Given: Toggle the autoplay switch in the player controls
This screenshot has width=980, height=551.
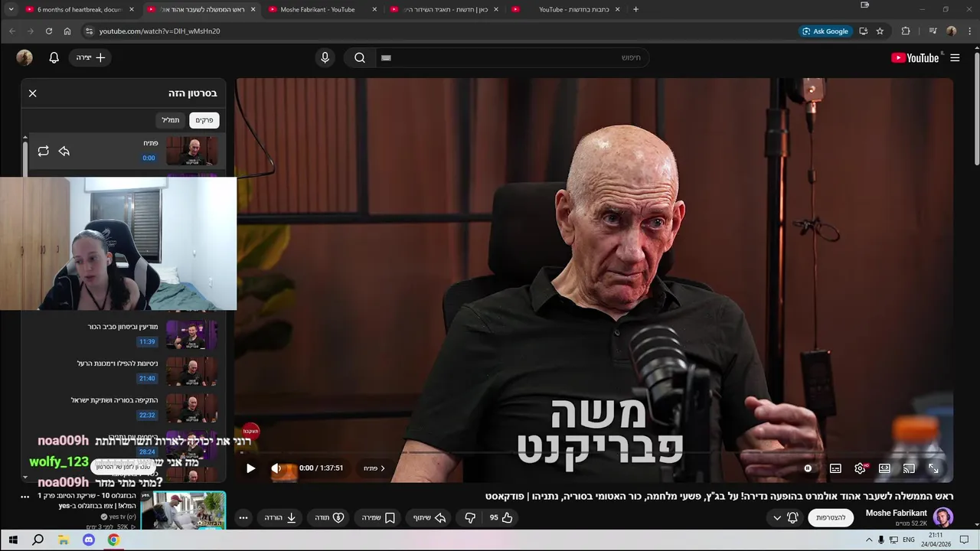Looking at the screenshot, I should pos(808,468).
